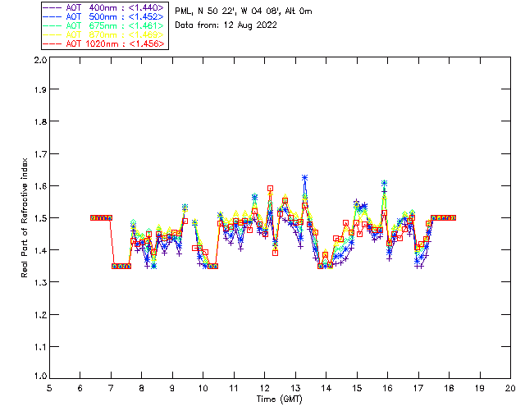Click the x-axis time label 17

click(418, 388)
